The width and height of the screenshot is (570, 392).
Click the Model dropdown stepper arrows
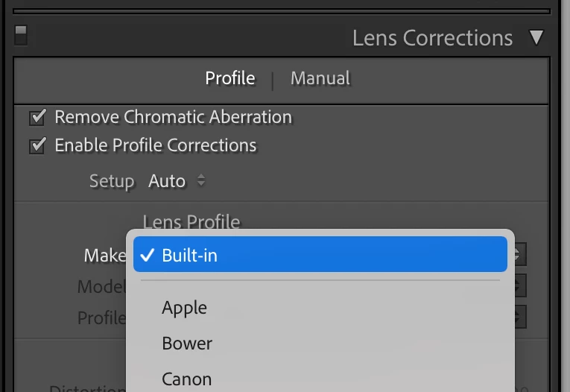pyautogui.click(x=520, y=286)
